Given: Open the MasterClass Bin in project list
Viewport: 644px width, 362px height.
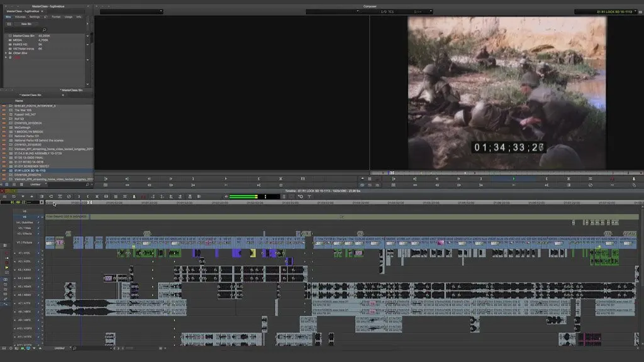Looking at the screenshot, I should 23,36.
